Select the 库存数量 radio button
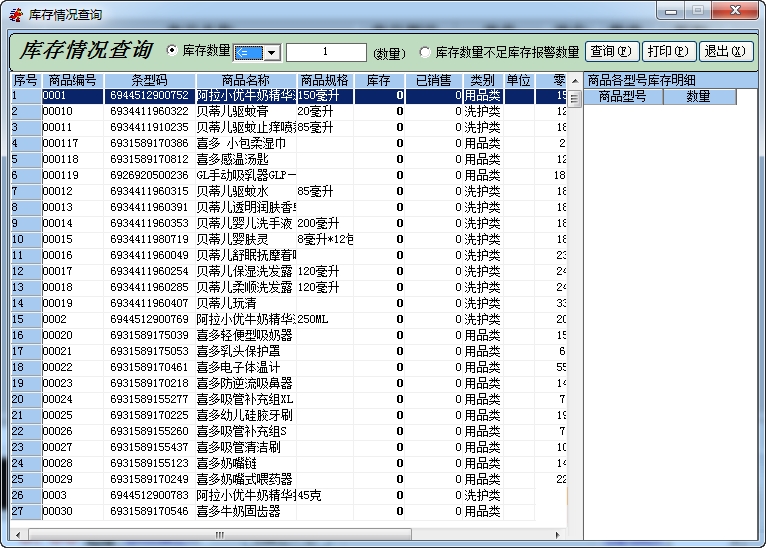The width and height of the screenshot is (766, 548). tap(172, 50)
